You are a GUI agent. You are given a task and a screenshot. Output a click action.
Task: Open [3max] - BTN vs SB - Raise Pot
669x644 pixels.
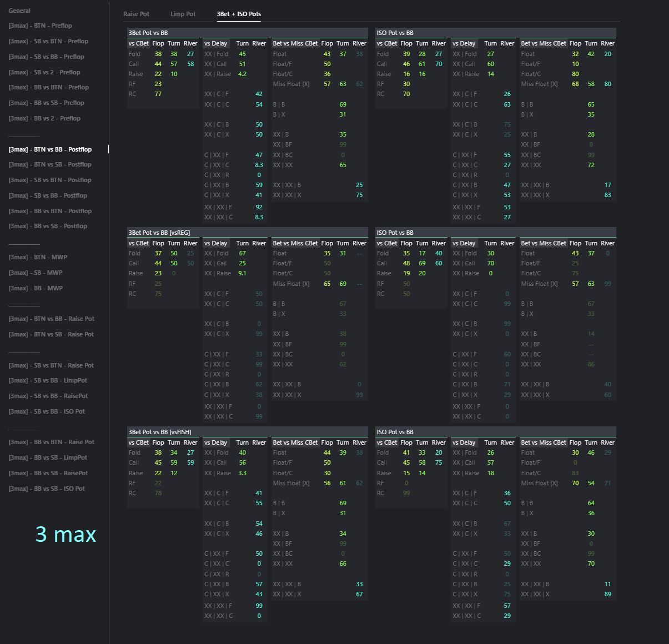(51, 334)
